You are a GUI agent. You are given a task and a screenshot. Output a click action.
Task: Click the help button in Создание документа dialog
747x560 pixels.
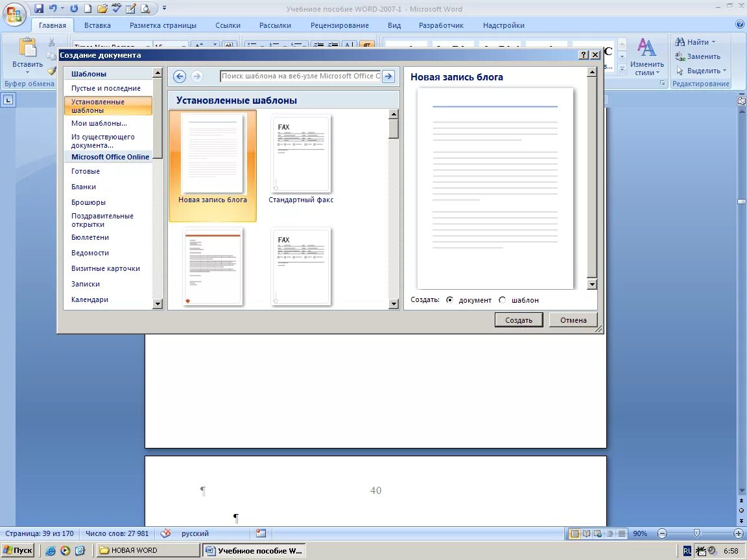[584, 54]
